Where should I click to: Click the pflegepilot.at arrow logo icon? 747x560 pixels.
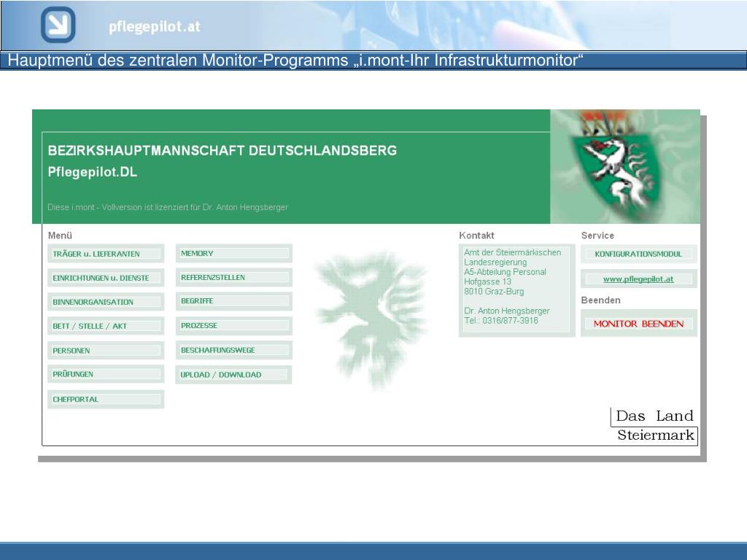click(58, 25)
